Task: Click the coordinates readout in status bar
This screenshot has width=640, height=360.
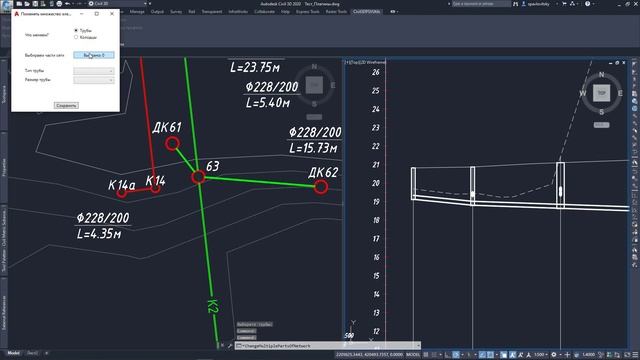Action: pos(369,355)
